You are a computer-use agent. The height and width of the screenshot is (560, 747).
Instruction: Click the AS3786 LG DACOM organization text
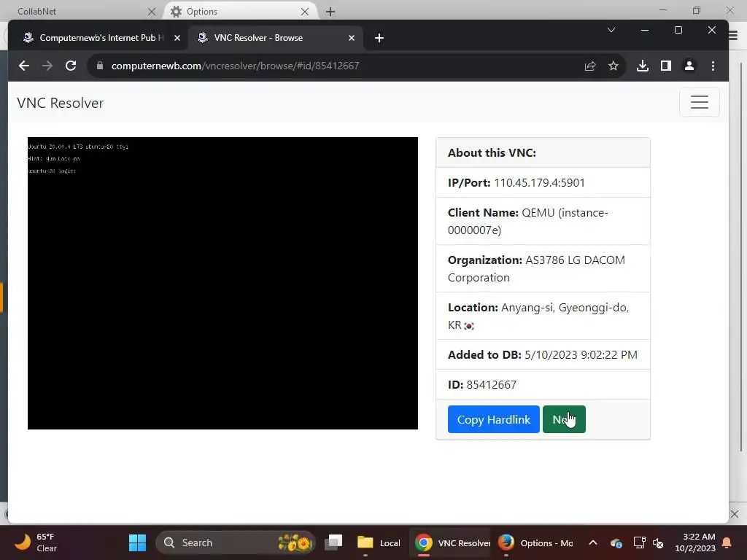tap(536, 268)
